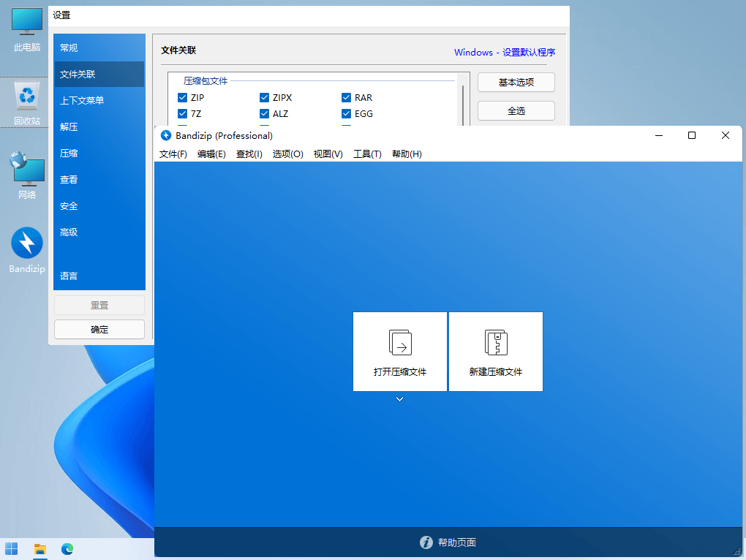The width and height of the screenshot is (746, 560).
Task: Open the 选项(O) menu
Action: [x=288, y=154]
